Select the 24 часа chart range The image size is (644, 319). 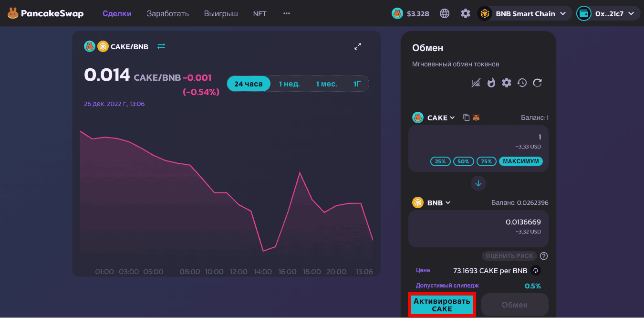tap(249, 84)
